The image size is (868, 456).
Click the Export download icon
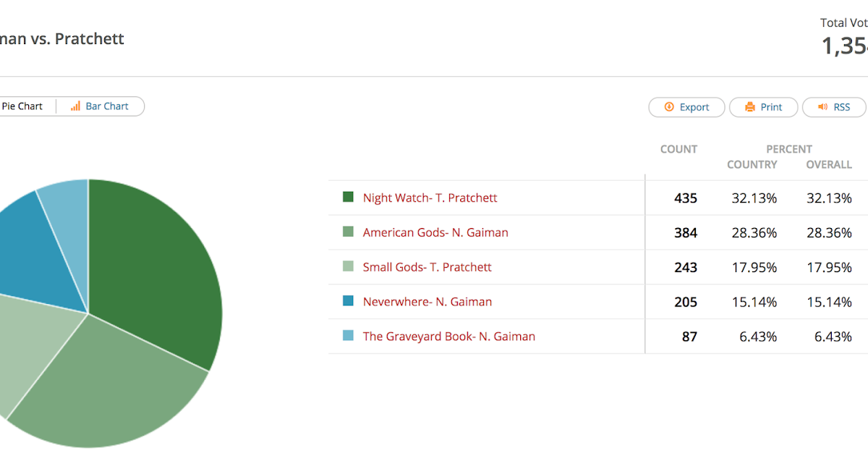pos(669,106)
